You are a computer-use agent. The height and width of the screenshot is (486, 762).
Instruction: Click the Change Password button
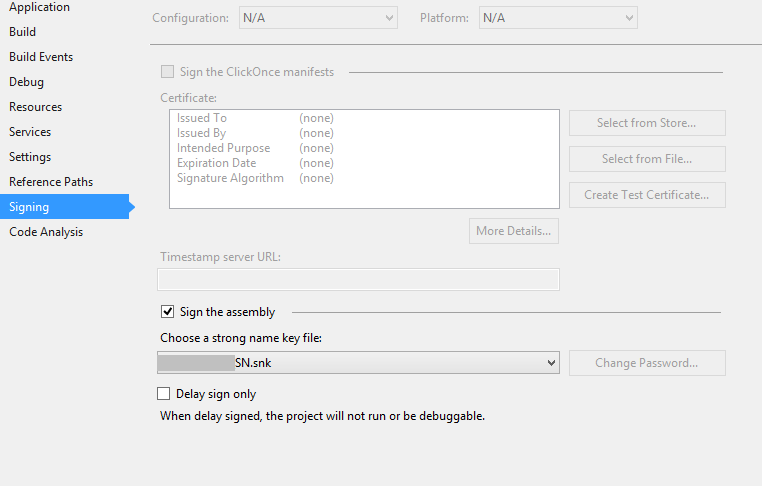click(647, 363)
